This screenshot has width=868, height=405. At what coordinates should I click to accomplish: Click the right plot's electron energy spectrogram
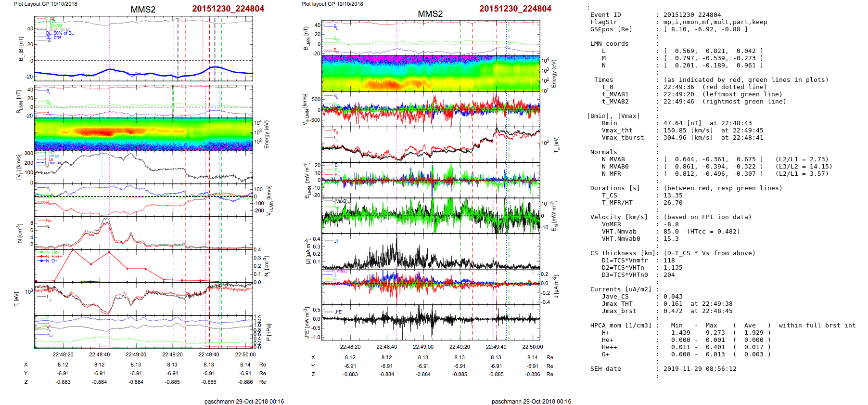tap(430, 73)
